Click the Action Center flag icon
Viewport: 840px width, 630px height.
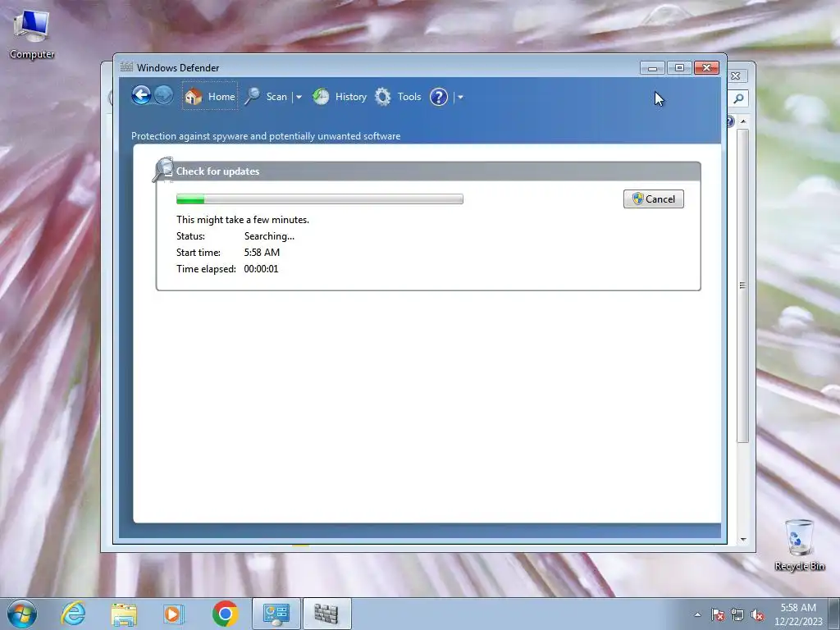click(717, 615)
